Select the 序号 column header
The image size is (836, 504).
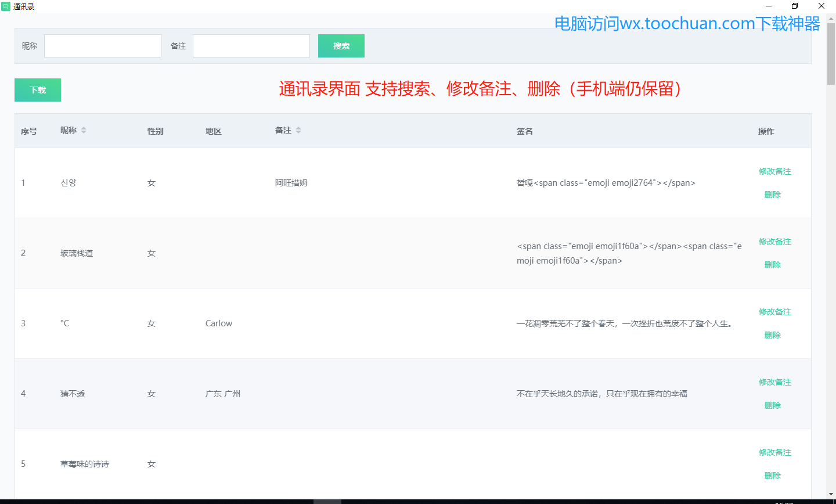pos(29,131)
